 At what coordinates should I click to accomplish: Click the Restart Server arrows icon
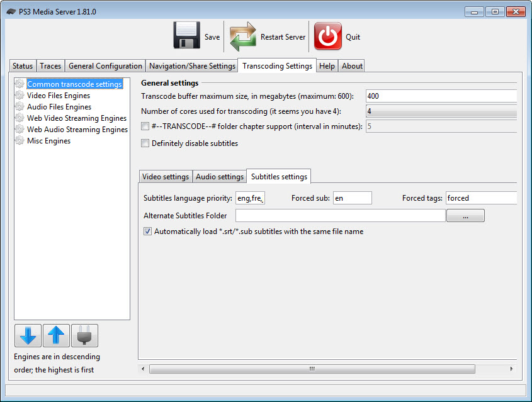(x=243, y=36)
